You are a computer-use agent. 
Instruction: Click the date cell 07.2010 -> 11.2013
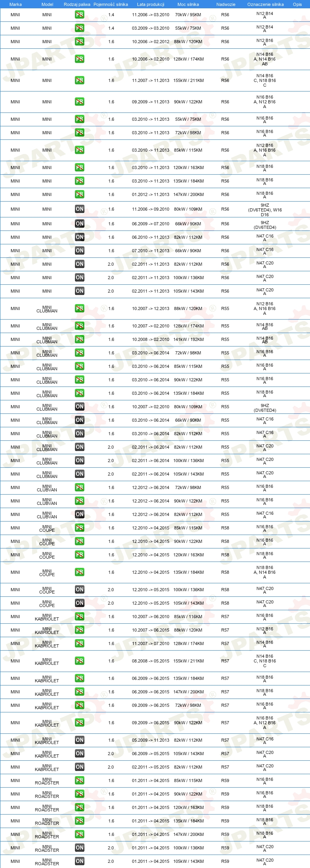(x=151, y=251)
